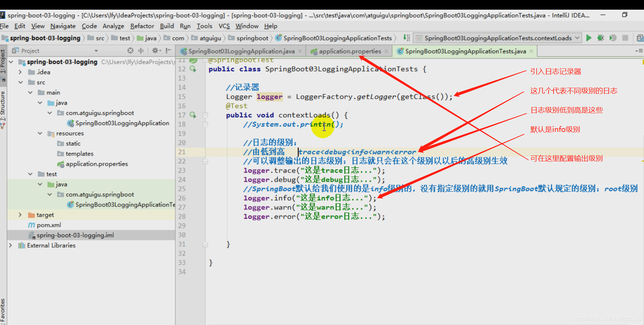Open the Navigate menu
Viewport: 644px width, 325px height.
[x=63, y=26]
